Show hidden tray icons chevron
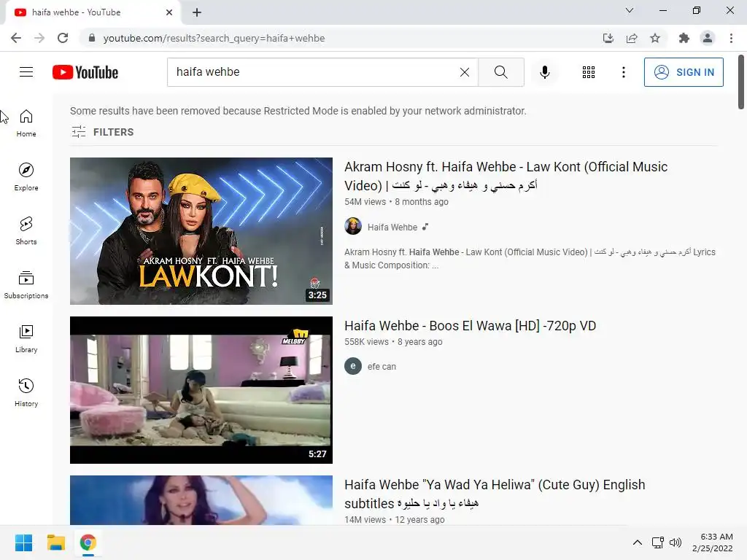 [x=637, y=542]
